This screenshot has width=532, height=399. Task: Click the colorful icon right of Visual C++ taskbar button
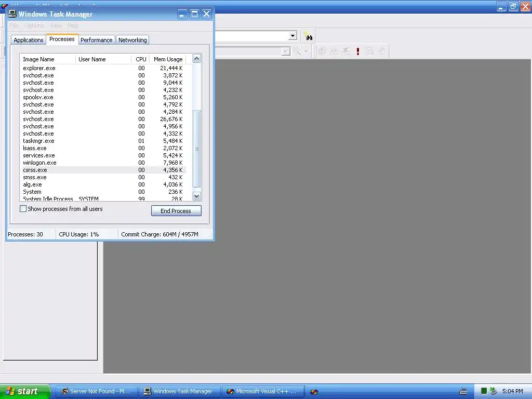tap(314, 392)
